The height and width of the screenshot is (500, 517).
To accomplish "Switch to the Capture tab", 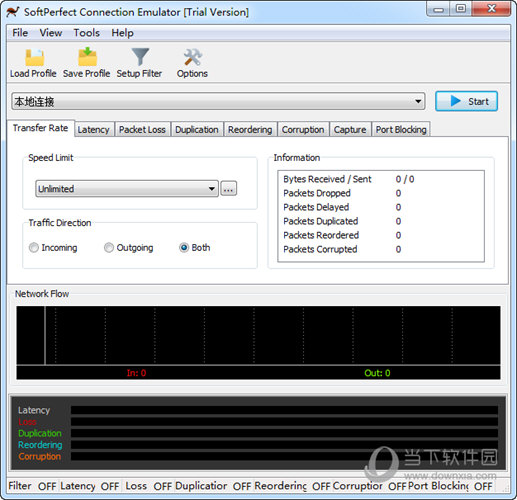I will (x=350, y=130).
